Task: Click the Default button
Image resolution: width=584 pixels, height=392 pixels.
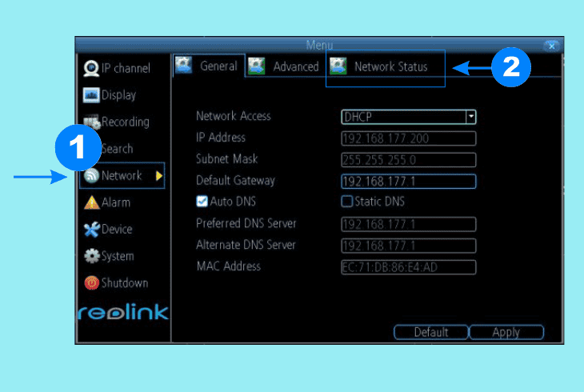Action: [x=431, y=332]
